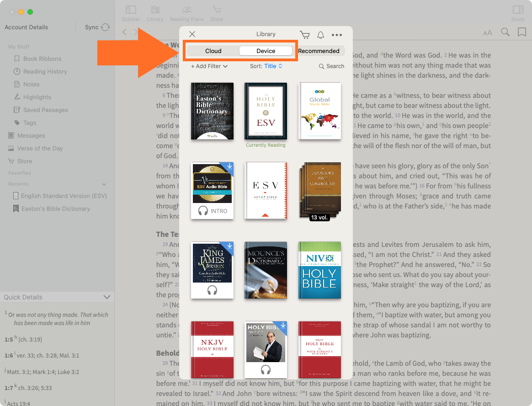Open recent Easton's Bible Dictionary
This screenshot has width=532, height=406.
tap(52, 209)
